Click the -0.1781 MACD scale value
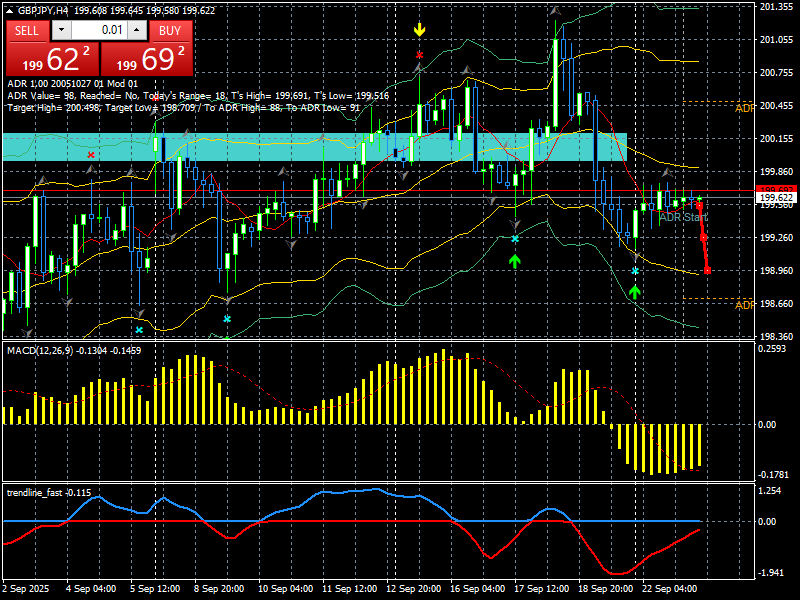The width and height of the screenshot is (800, 600). click(x=773, y=475)
